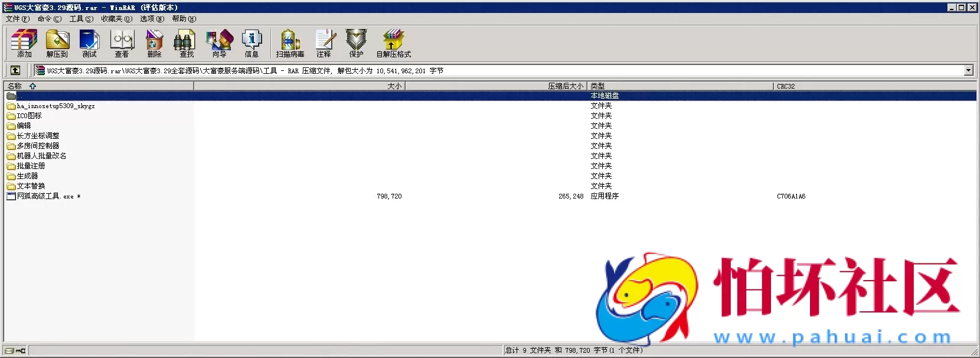Click the 本地磁盘 type cell

(605, 96)
